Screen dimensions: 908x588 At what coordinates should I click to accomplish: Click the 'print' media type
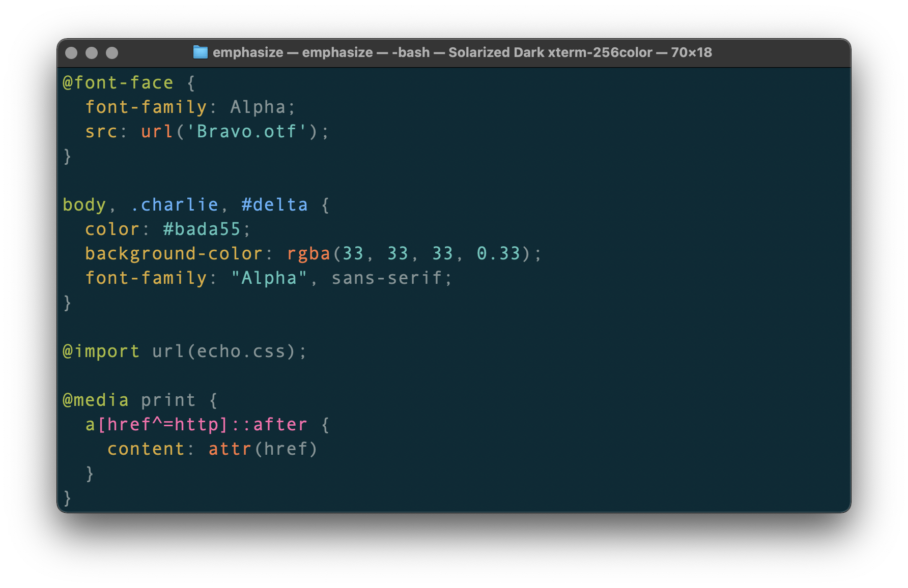[x=168, y=400]
